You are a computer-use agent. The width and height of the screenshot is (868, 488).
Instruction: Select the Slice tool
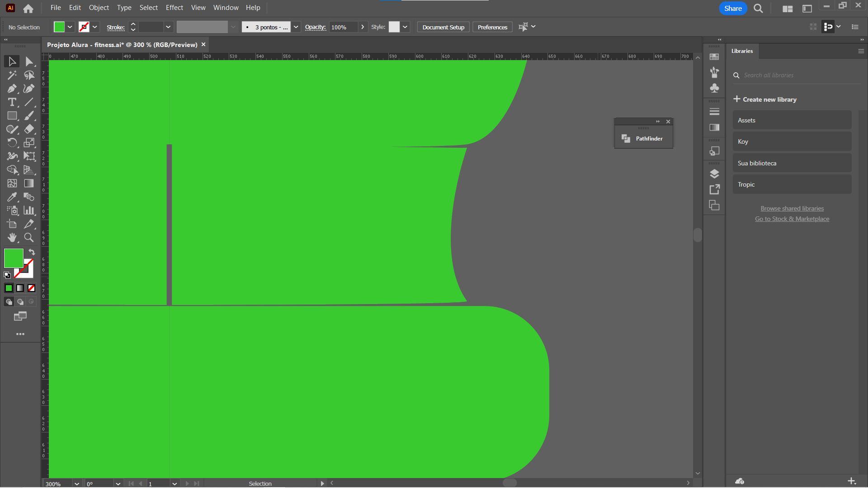(29, 224)
